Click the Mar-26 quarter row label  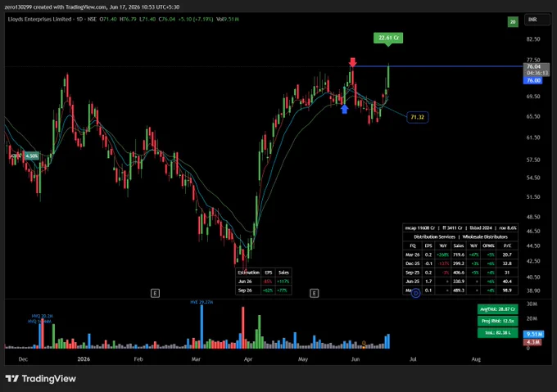412,255
